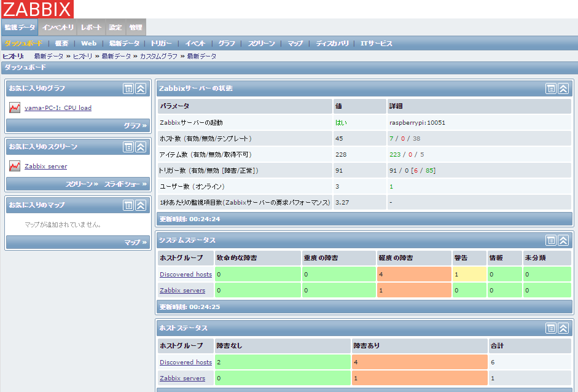
Task: Click graph icon beside yama-PC-I: CPU load
Action: tap(15, 108)
